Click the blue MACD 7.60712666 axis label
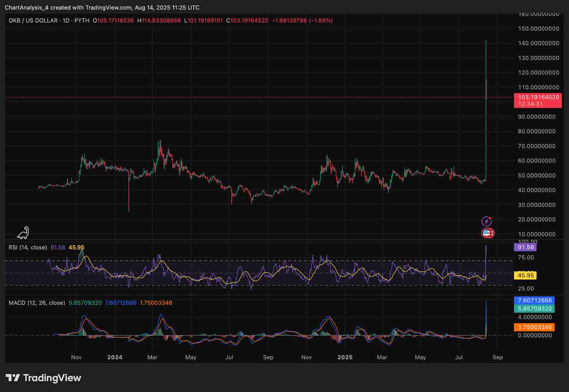Viewport: 569px width, 392px height. [535, 301]
